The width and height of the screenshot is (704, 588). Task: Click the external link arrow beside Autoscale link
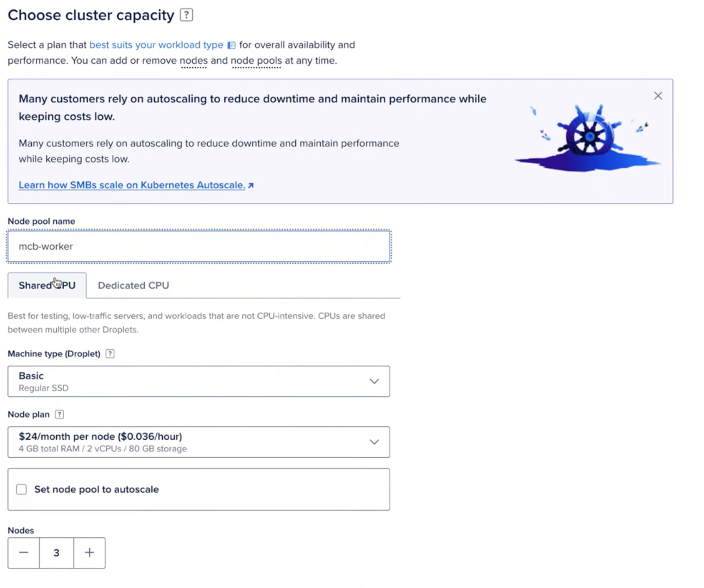click(251, 185)
